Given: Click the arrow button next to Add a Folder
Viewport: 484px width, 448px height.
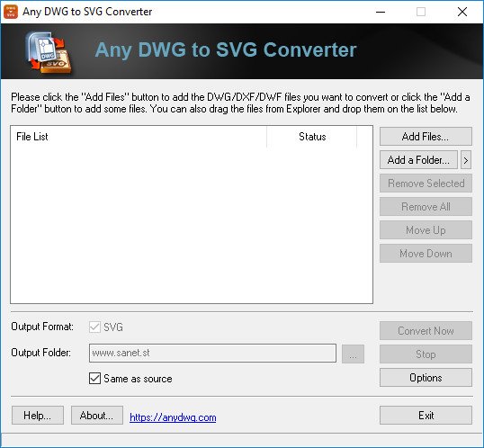Looking at the screenshot, I should click(x=466, y=160).
